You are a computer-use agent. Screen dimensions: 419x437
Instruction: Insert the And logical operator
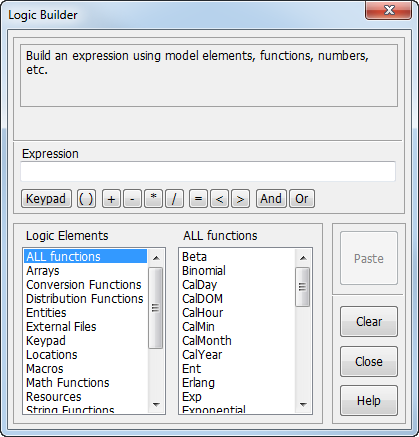coord(271,199)
